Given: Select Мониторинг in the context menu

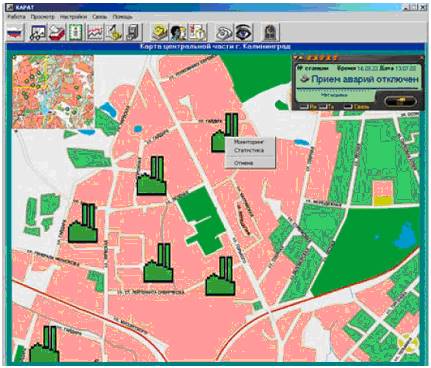Looking at the screenshot, I should coord(249,142).
